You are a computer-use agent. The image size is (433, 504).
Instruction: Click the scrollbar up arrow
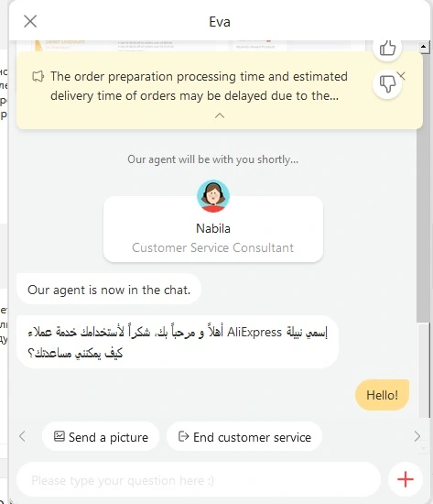point(423,47)
